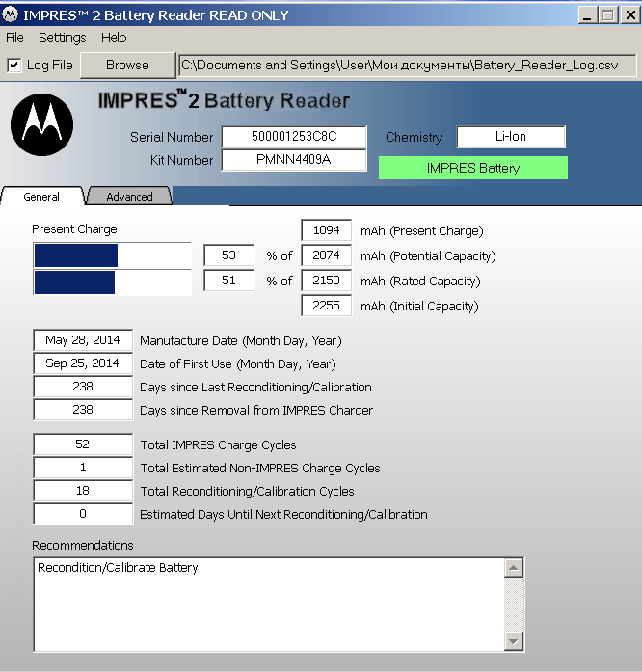Click the Motorola logo icon
Image resolution: width=642 pixels, height=672 pixels.
[40, 122]
